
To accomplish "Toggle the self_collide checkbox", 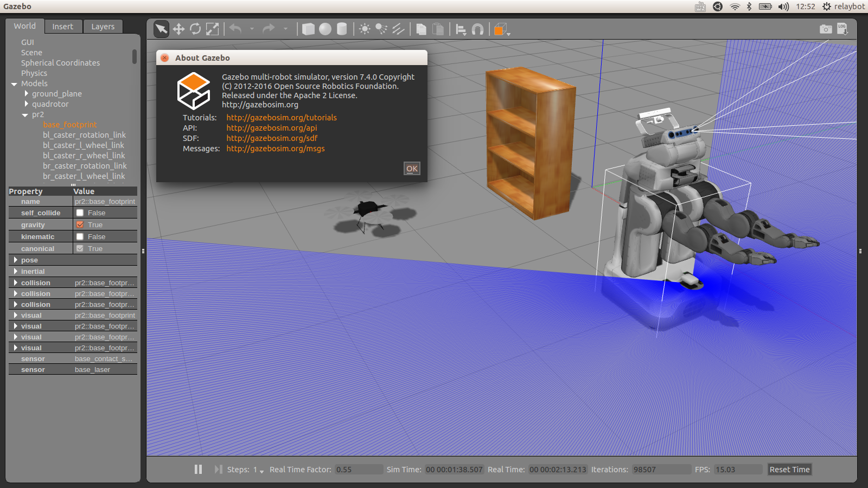I will (x=80, y=213).
